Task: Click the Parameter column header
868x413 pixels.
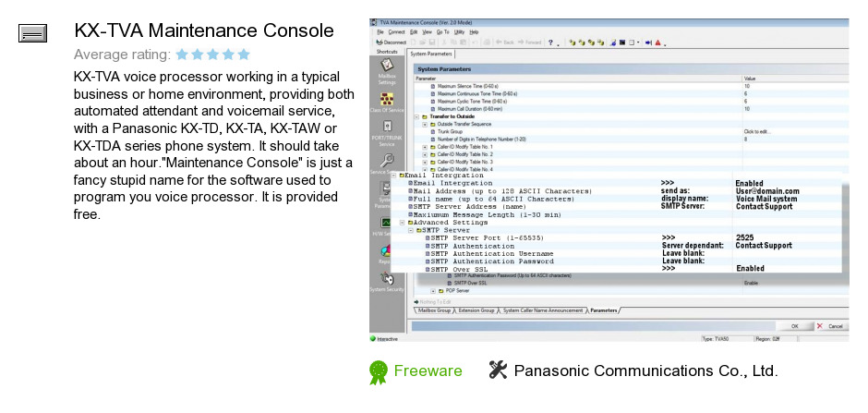Action: click(x=427, y=79)
